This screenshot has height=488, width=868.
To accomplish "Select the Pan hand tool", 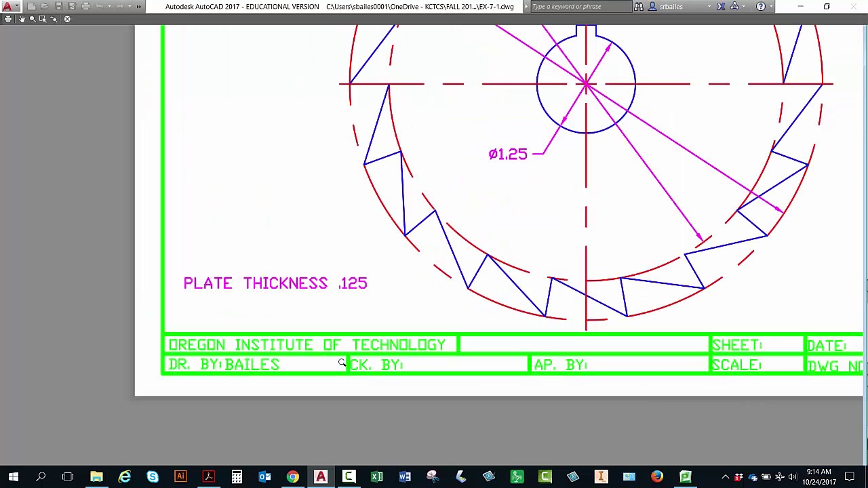I will click(x=22, y=19).
